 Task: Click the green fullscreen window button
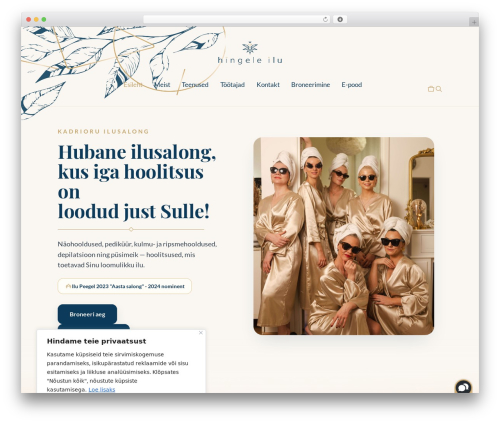point(44,20)
